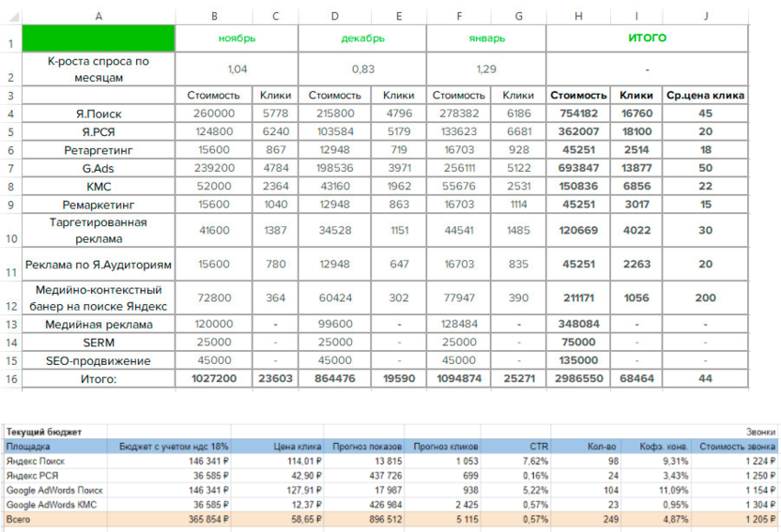Select the "ноябрь" month header cell
This screenshot has height=532, width=781.
pyautogui.click(x=237, y=38)
